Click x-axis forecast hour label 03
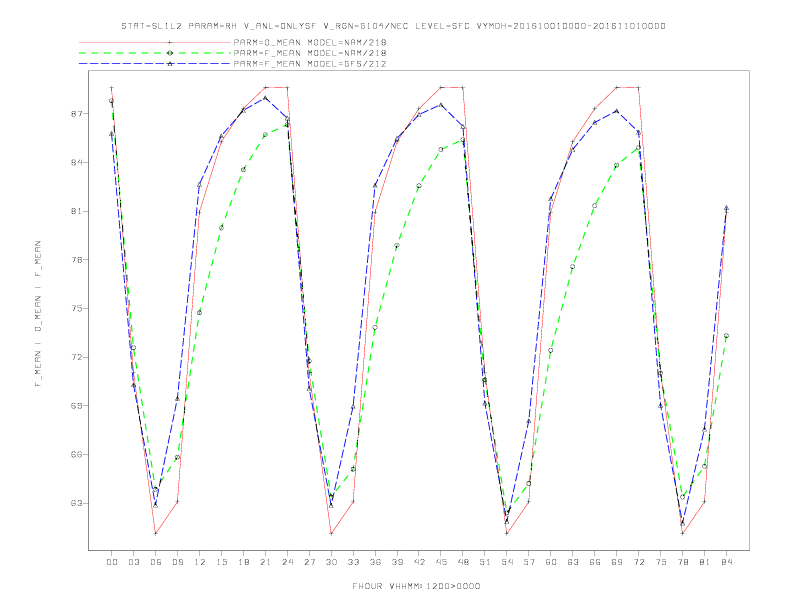Viewport: 792px width, 612px height. click(x=133, y=562)
